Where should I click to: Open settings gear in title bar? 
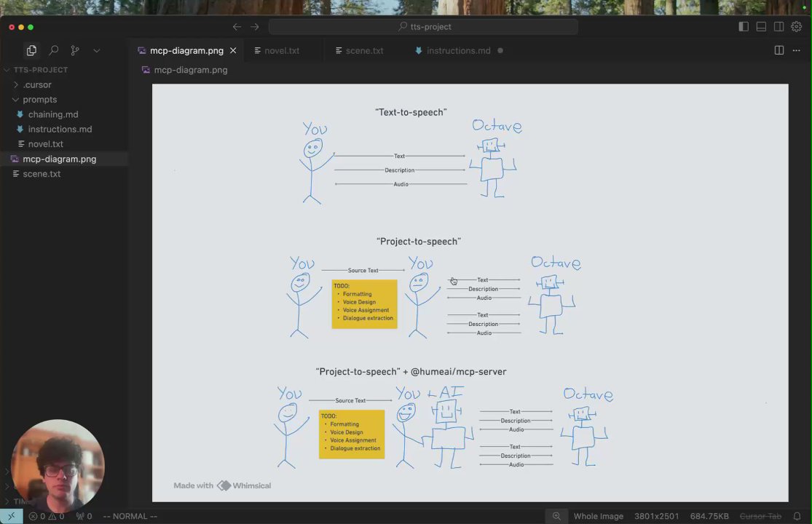tap(797, 26)
